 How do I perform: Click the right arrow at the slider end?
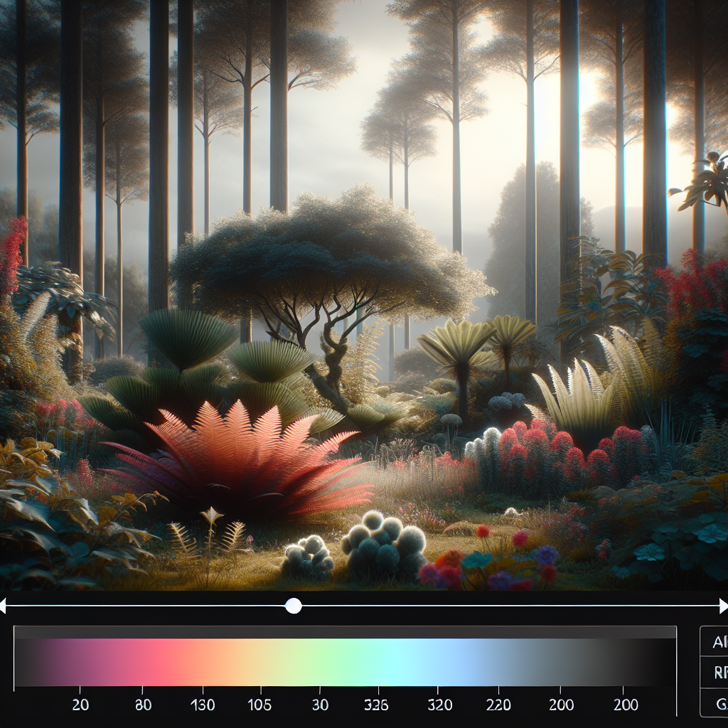pyautogui.click(x=723, y=606)
